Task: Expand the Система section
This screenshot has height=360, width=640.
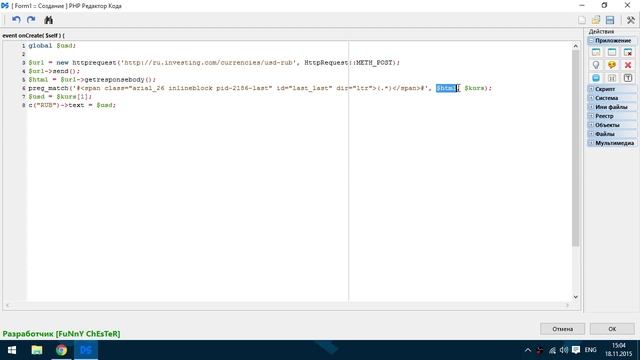Action: pos(591,98)
